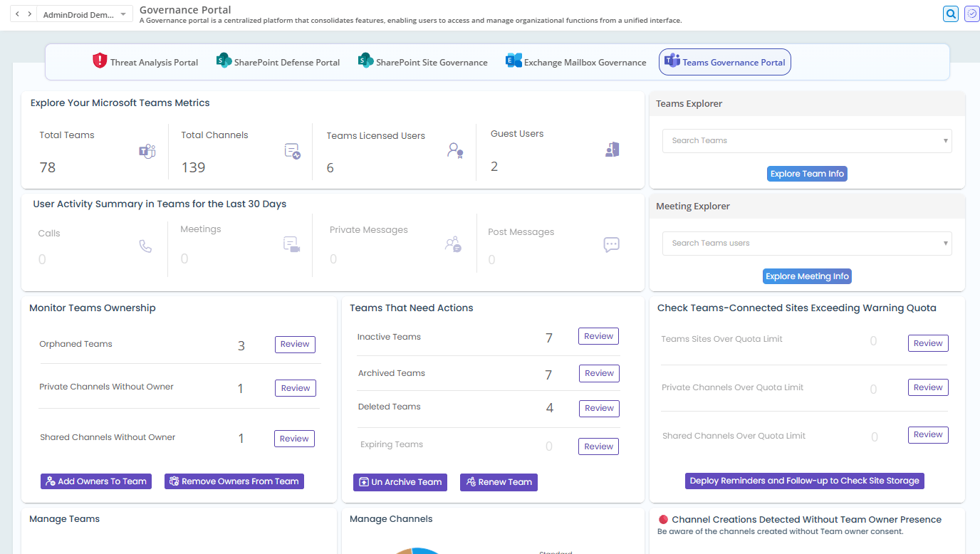Review Expiring Teams

coord(598,446)
